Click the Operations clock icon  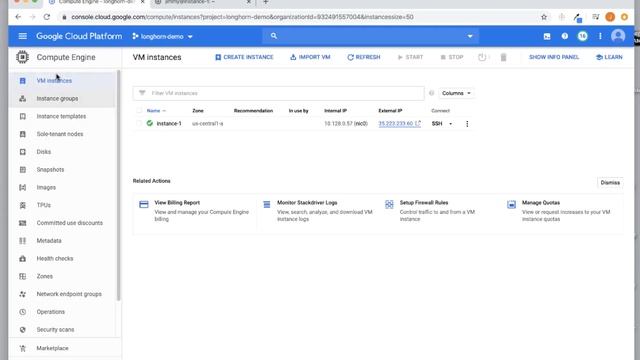[22, 312]
